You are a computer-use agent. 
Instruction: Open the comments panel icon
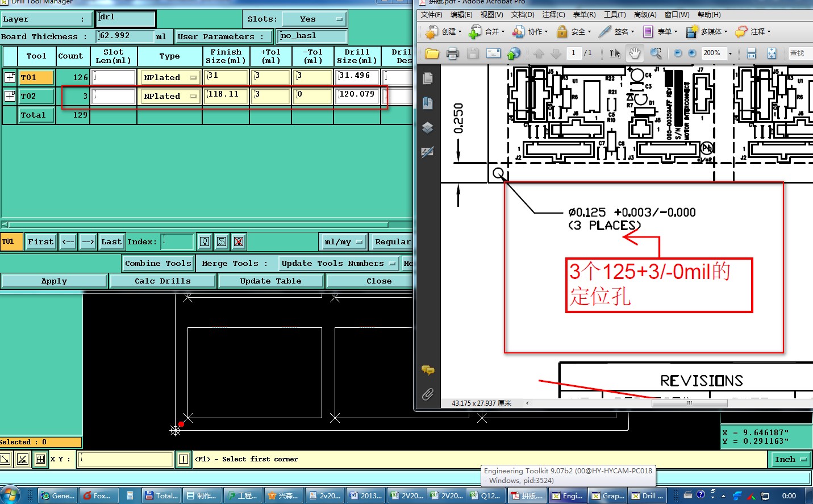tap(428, 370)
